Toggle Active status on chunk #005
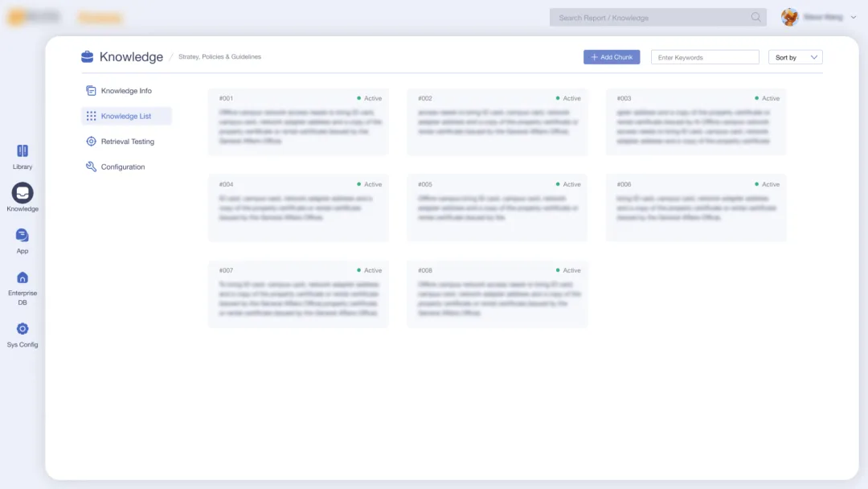Image resolution: width=868 pixels, height=489 pixels. click(568, 184)
